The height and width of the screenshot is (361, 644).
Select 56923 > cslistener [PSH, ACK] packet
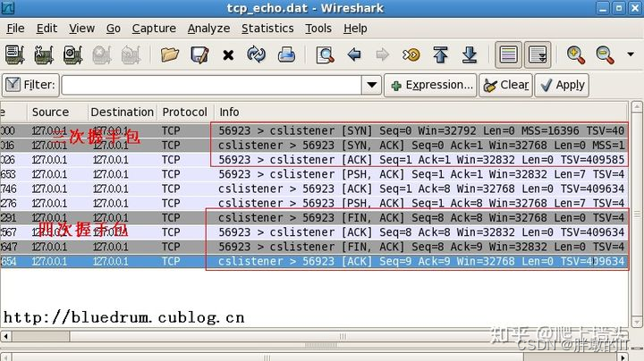coord(314,174)
